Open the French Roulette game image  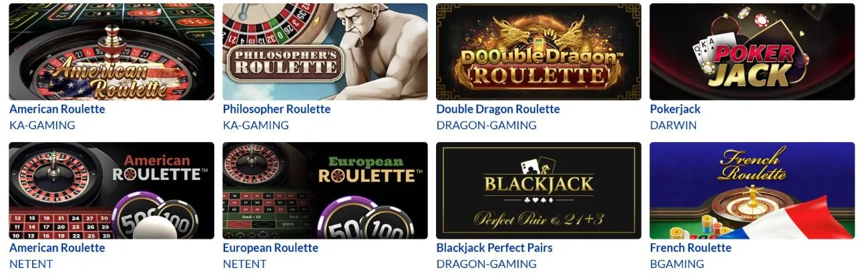[x=752, y=191]
